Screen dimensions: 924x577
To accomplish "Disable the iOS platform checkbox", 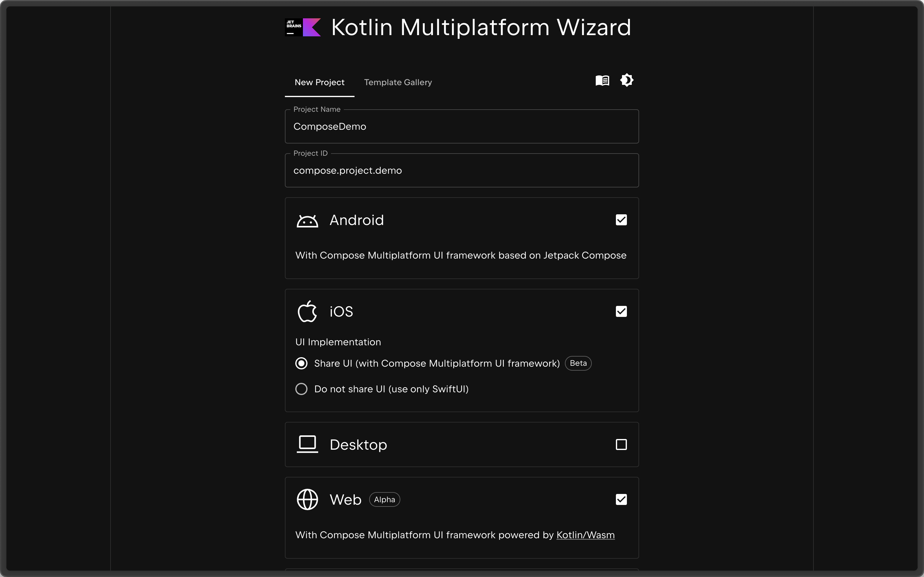I will [x=620, y=311].
